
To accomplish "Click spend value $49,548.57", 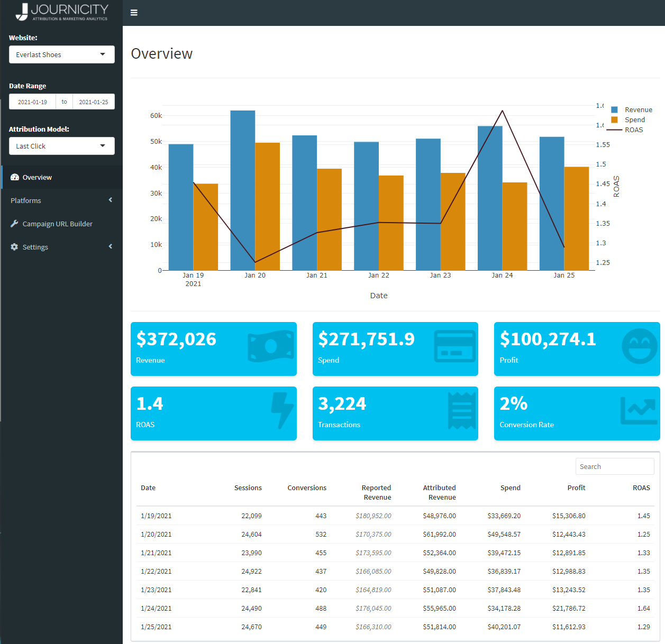I will click(x=504, y=535).
